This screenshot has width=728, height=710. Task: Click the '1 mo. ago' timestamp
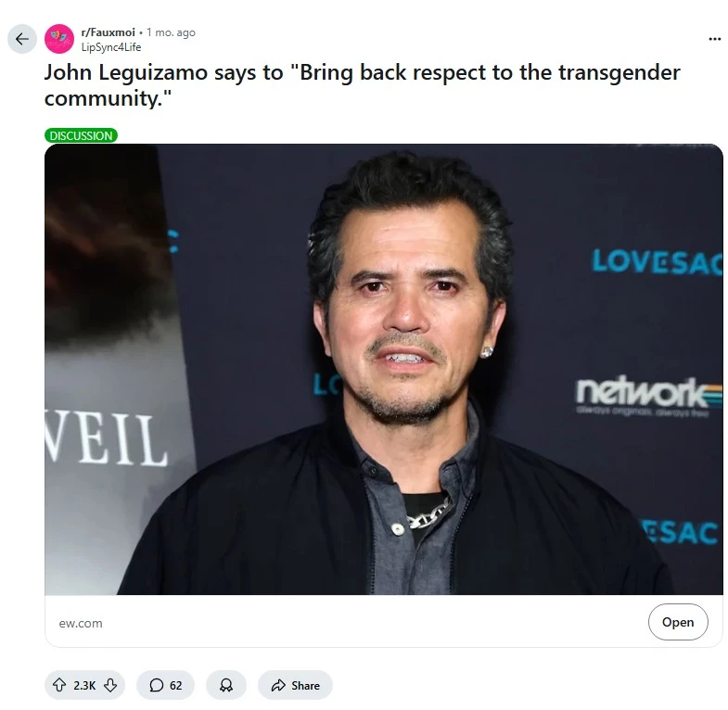coord(171,32)
